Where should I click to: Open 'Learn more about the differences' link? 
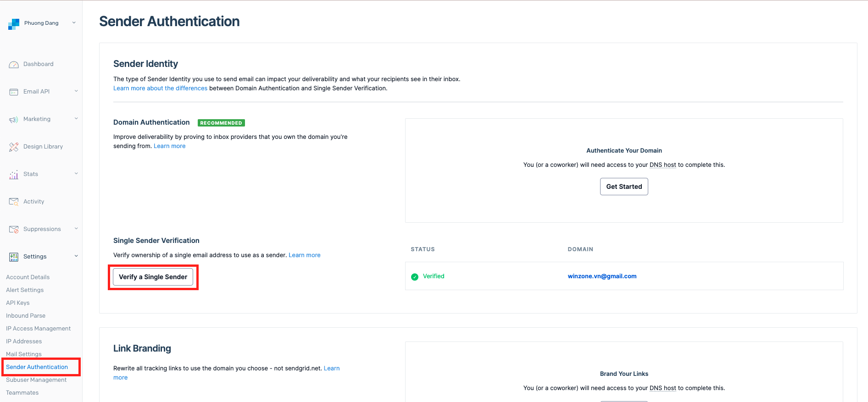coord(160,88)
